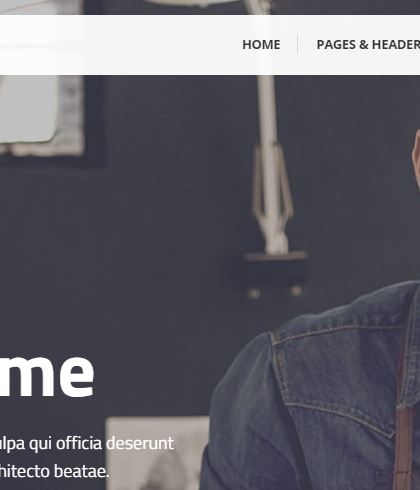The width and height of the screenshot is (420, 490).
Task: Click the round brass knobs below the lamp shelf
Action: click(275, 293)
